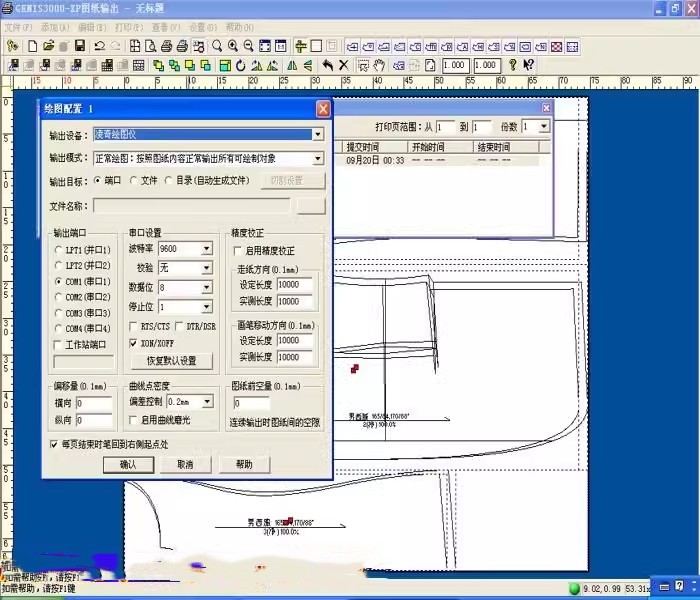Open the 文件(F) menu

[18, 27]
